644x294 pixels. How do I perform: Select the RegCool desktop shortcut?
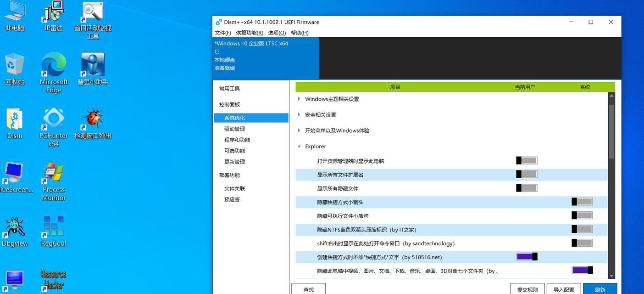54,232
